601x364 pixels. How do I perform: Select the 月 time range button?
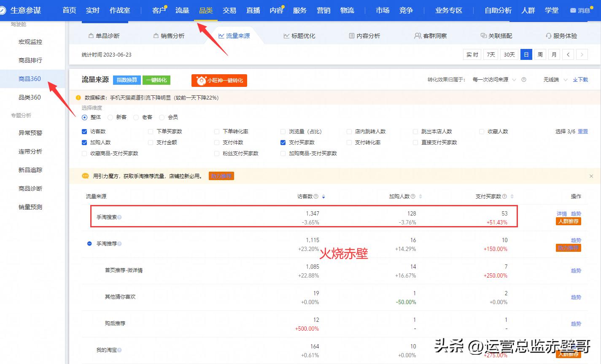click(x=554, y=54)
